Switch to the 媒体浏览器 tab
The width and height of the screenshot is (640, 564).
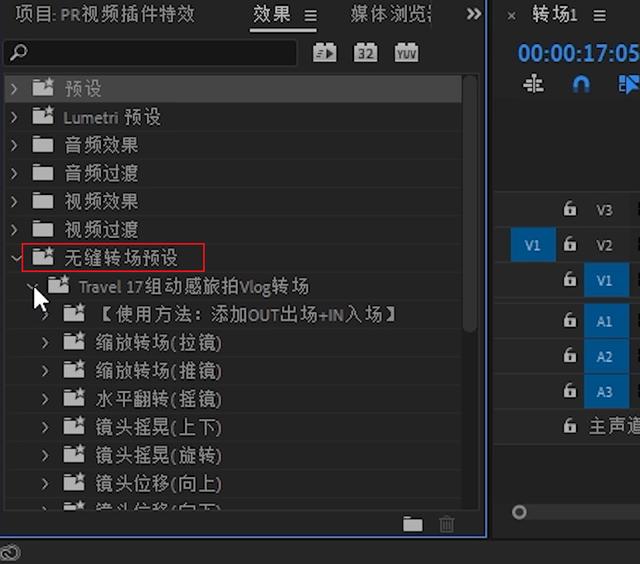(391, 15)
